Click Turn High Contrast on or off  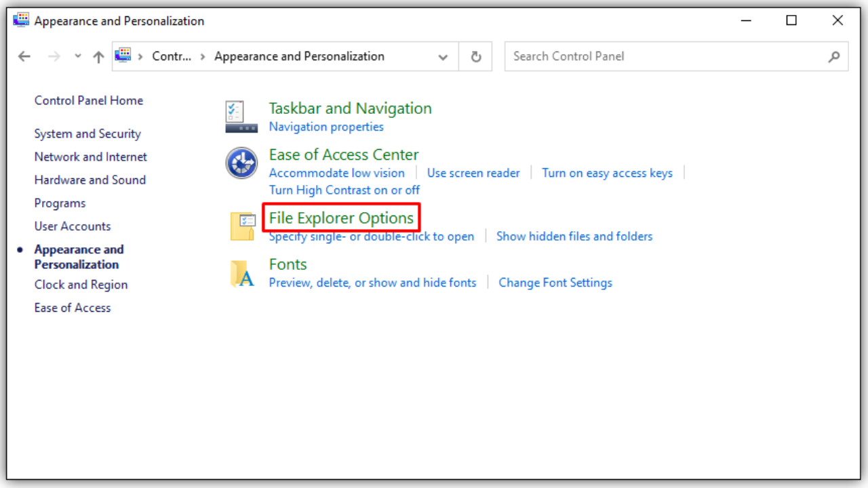pos(344,190)
